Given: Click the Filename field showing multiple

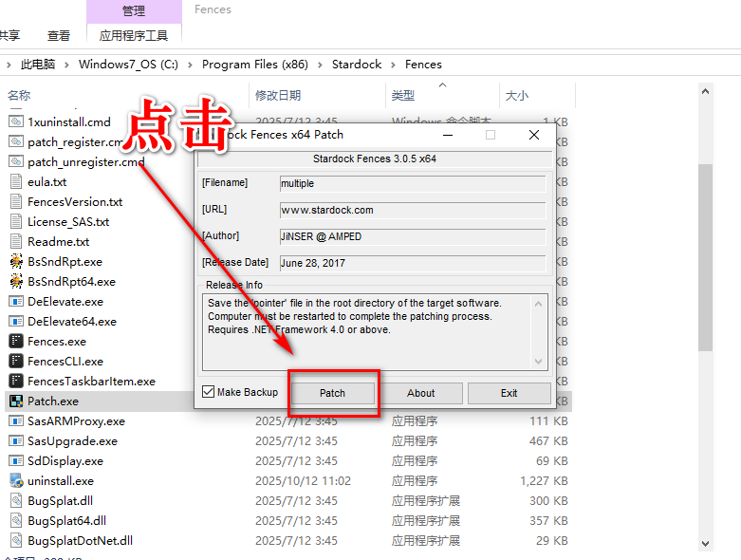Looking at the screenshot, I should tap(413, 183).
